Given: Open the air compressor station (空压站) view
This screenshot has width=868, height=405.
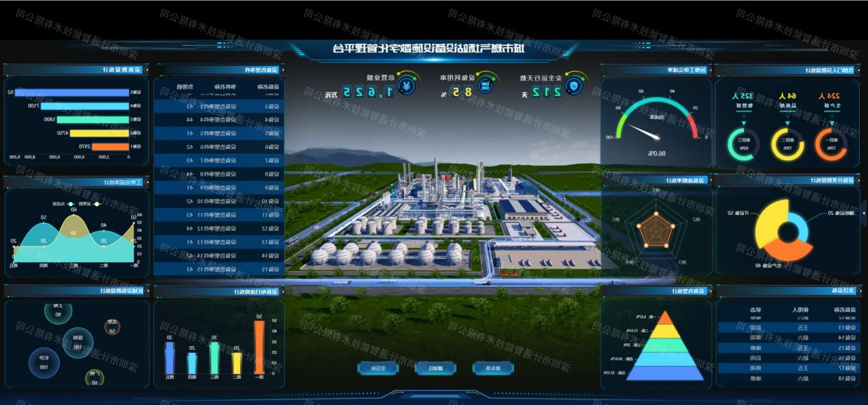Looking at the screenshot, I should pos(378,369).
